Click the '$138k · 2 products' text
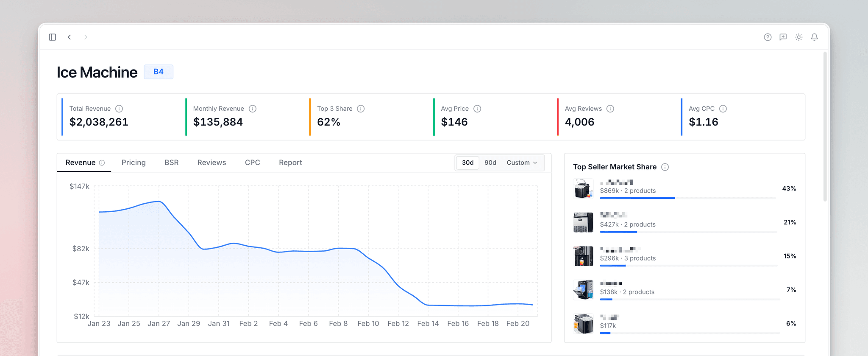This screenshot has height=356, width=868. point(627,292)
